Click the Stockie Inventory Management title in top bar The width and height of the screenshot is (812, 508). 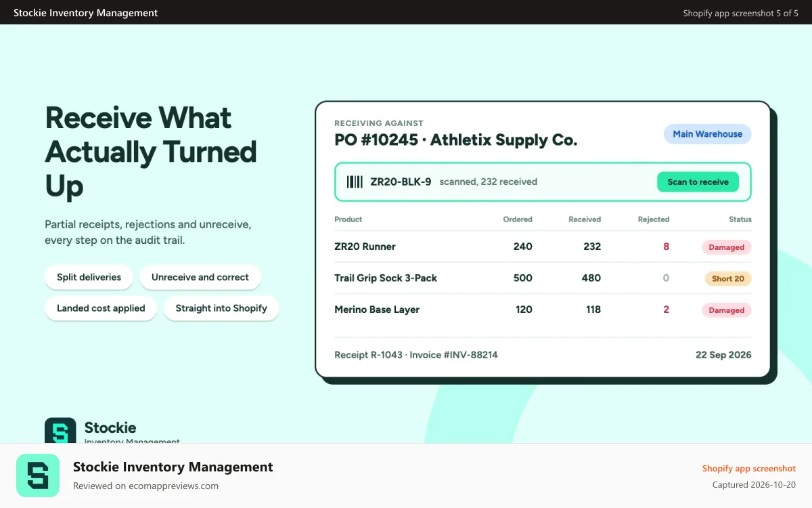tap(85, 12)
